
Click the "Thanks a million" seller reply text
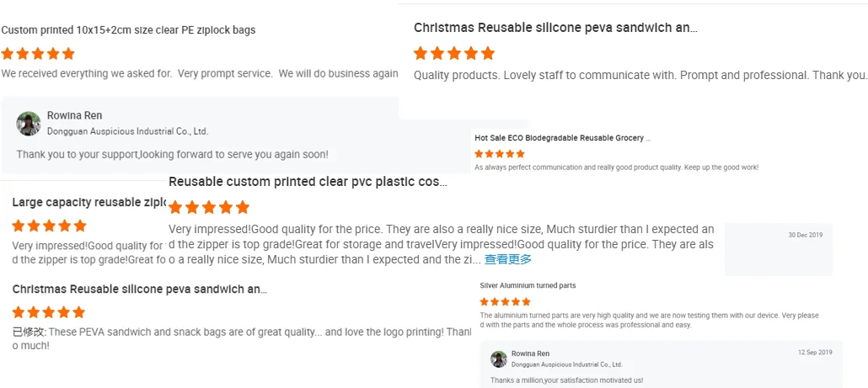(x=566, y=380)
